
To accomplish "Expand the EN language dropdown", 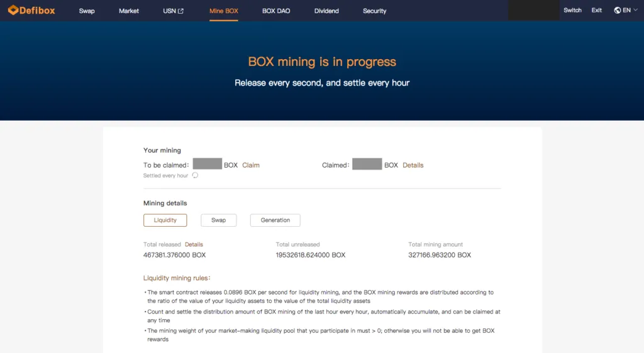I will [630, 10].
